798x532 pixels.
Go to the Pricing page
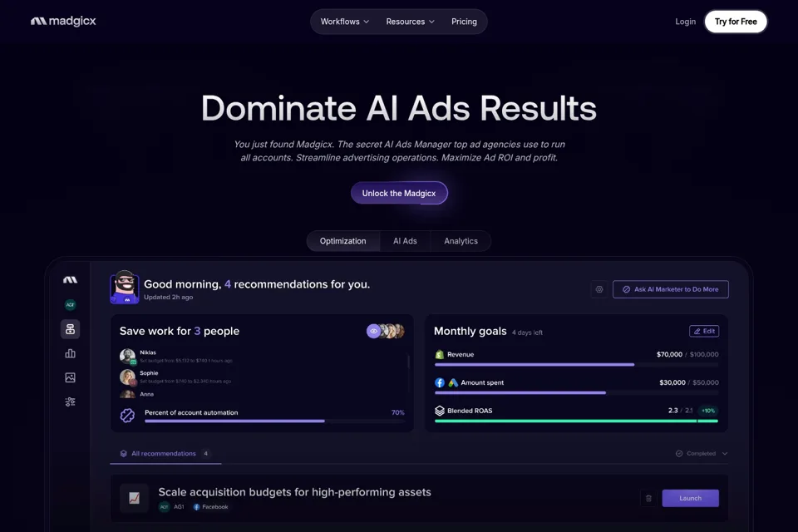coord(464,22)
